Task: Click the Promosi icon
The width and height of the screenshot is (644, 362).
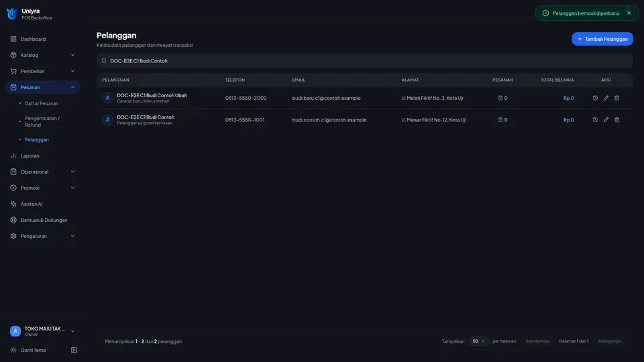Action: pos(13,188)
